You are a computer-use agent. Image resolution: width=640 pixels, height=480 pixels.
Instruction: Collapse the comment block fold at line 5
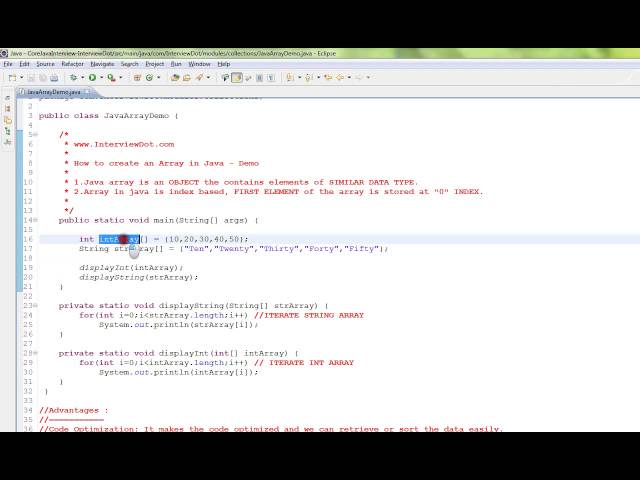(36, 135)
